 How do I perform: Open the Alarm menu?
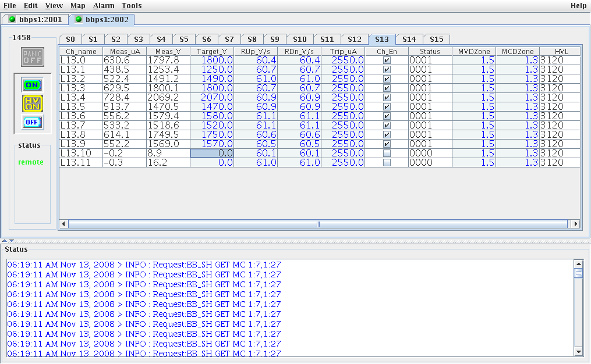click(x=104, y=6)
